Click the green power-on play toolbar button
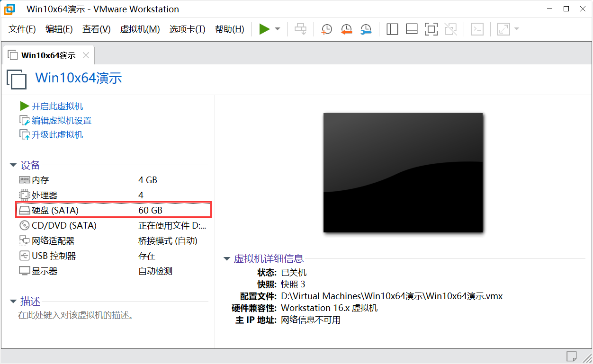The width and height of the screenshot is (593, 364). tap(264, 29)
